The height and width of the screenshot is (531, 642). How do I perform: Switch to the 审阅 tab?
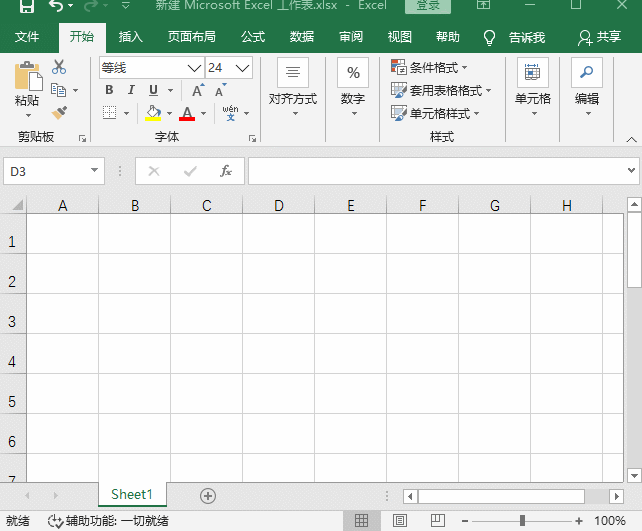351,37
